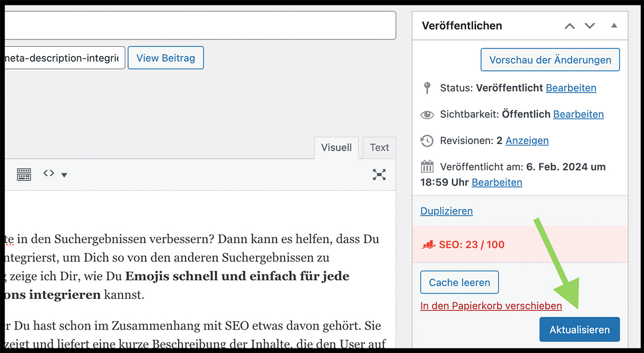Switch to the Visuell editor tab
The height and width of the screenshot is (353, 644).
(x=336, y=147)
